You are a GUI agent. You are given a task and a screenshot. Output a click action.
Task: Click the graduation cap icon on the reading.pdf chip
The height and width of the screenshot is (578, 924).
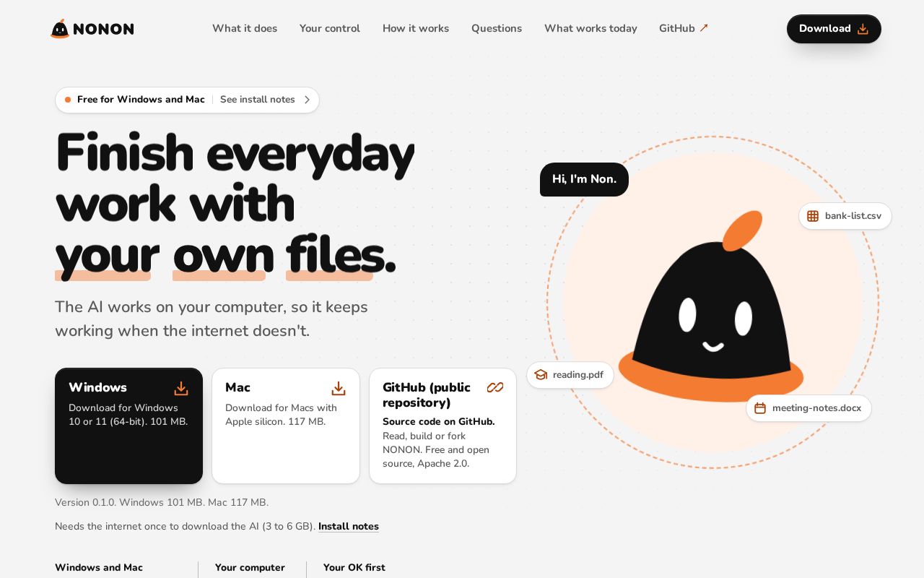click(541, 375)
